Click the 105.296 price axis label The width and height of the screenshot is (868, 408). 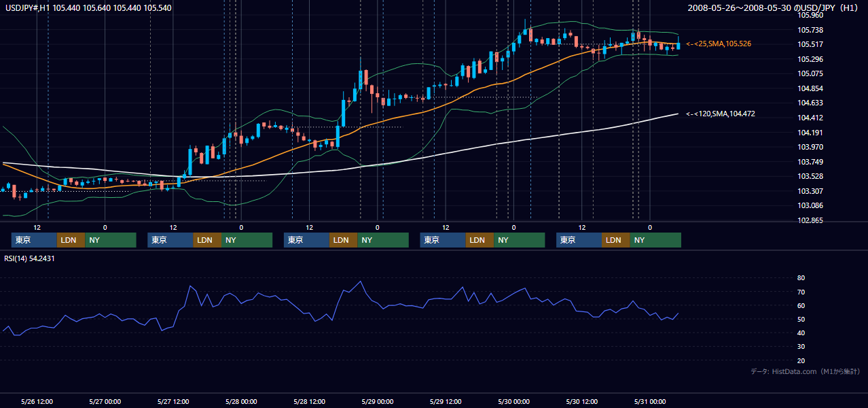pyautogui.click(x=810, y=59)
